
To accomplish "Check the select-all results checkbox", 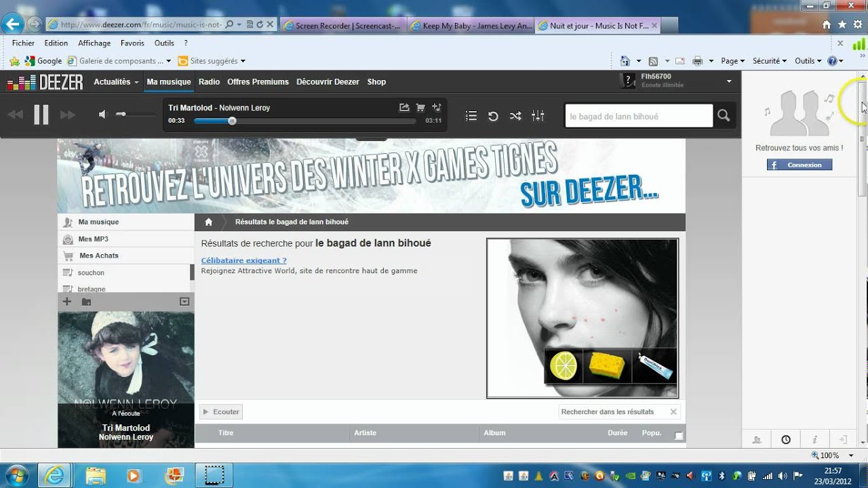I will [x=679, y=435].
